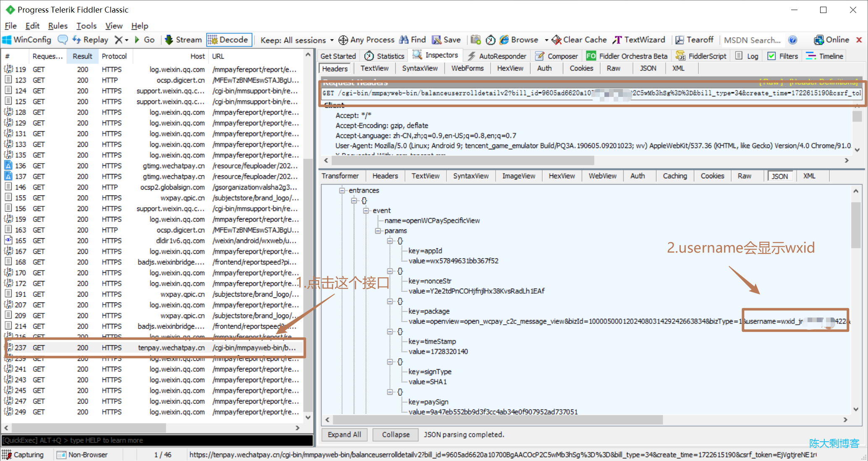The image size is (868, 461).
Task: Click the Remove X toolbar icon
Action: (119, 40)
